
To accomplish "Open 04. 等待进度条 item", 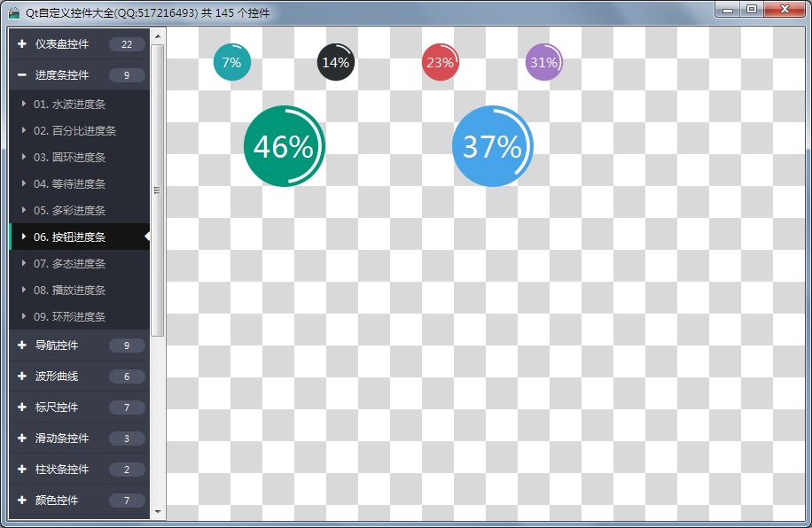I will click(x=79, y=183).
